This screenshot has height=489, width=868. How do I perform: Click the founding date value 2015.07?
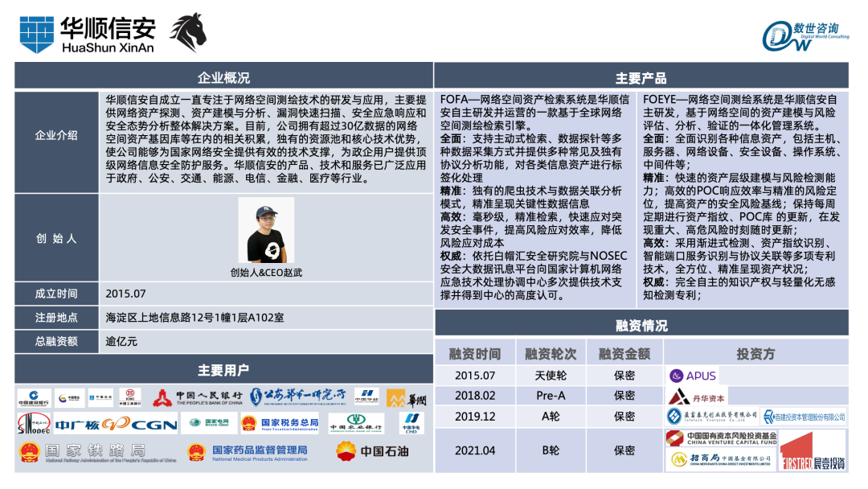[125, 294]
